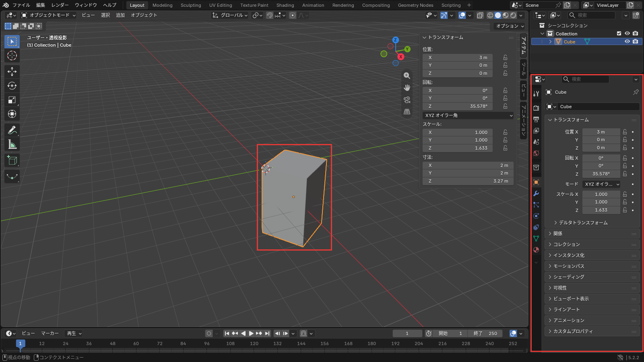Select the Add Cube tool

pos(12,160)
